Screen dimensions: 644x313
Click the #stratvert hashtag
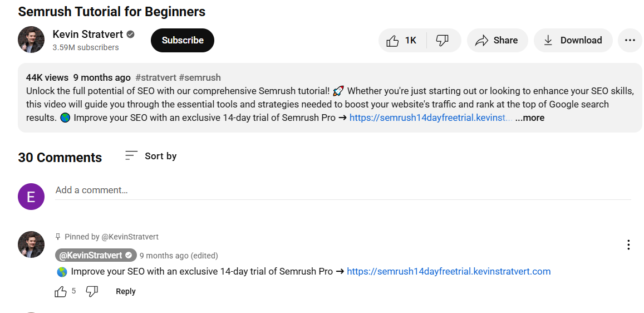tap(156, 77)
